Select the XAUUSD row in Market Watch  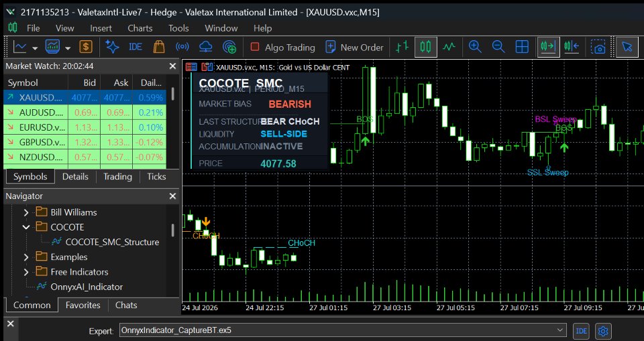85,98
